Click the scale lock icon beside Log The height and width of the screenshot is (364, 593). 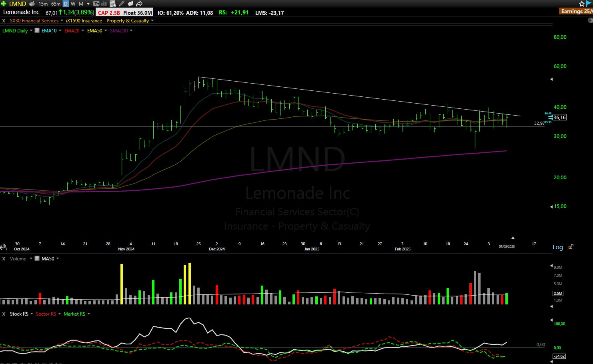pyautogui.click(x=571, y=247)
